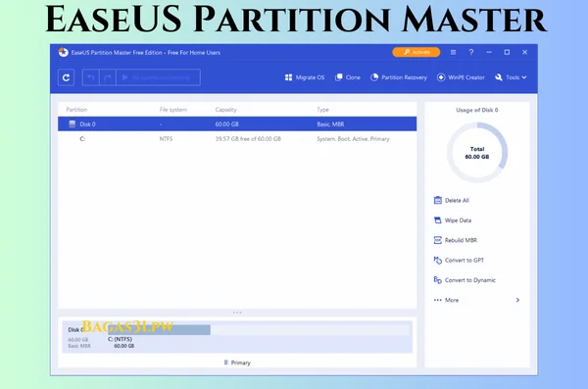Select Convert to Dynamic option

465,280
